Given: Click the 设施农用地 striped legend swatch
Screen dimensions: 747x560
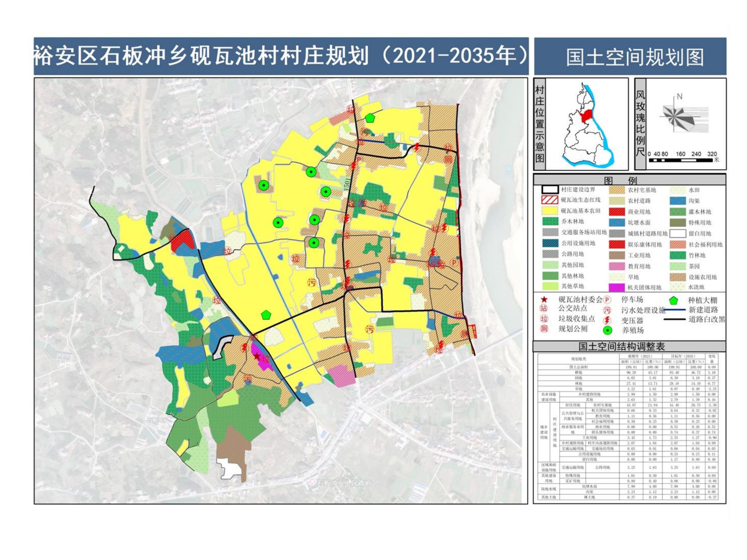Looking at the screenshot, I should (678, 277).
